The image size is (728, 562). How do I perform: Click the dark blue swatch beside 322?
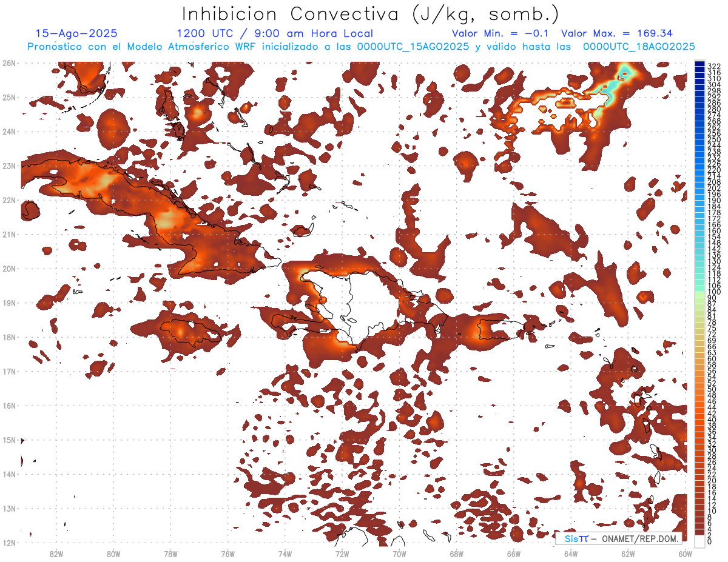tap(700, 64)
